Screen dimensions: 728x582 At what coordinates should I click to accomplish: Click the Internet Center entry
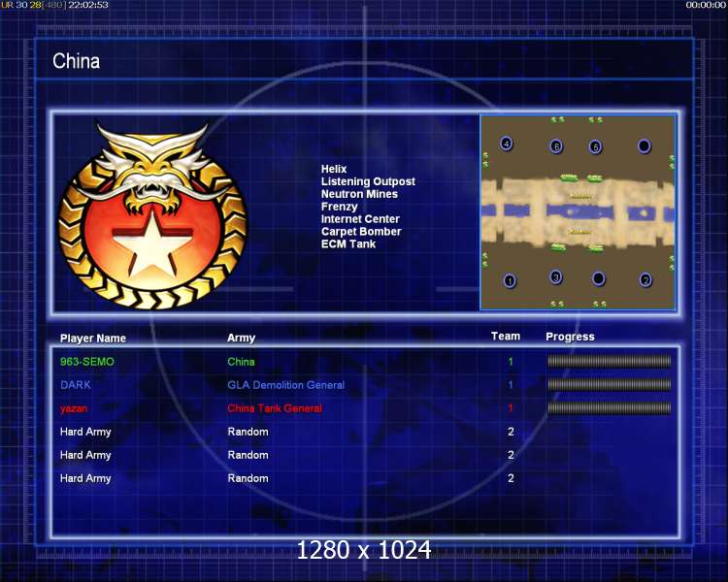click(360, 219)
